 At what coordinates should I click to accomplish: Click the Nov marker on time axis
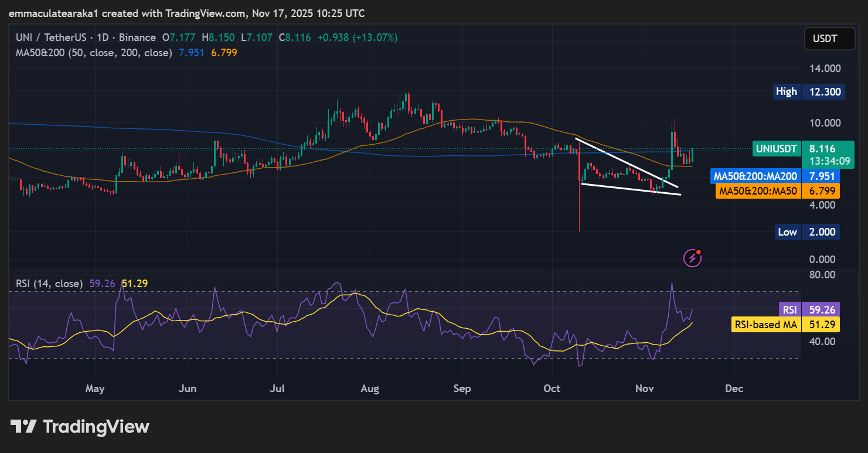click(x=645, y=389)
